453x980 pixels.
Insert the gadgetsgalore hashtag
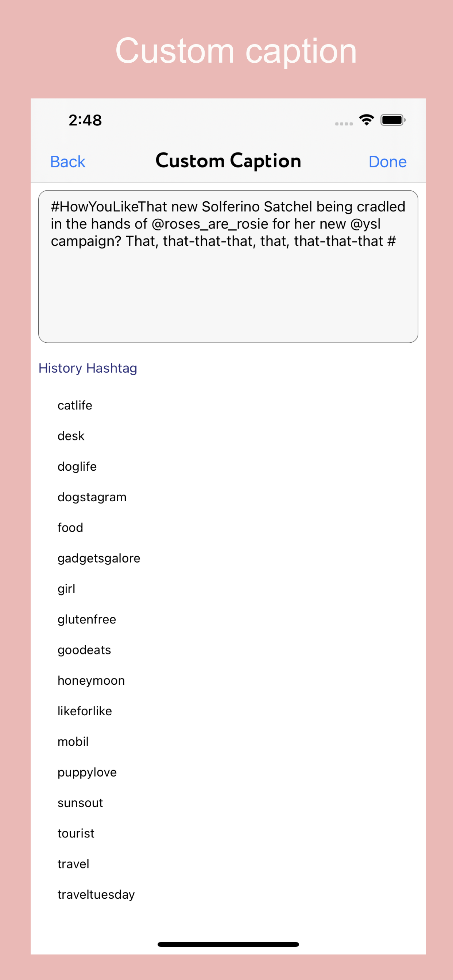(98, 558)
